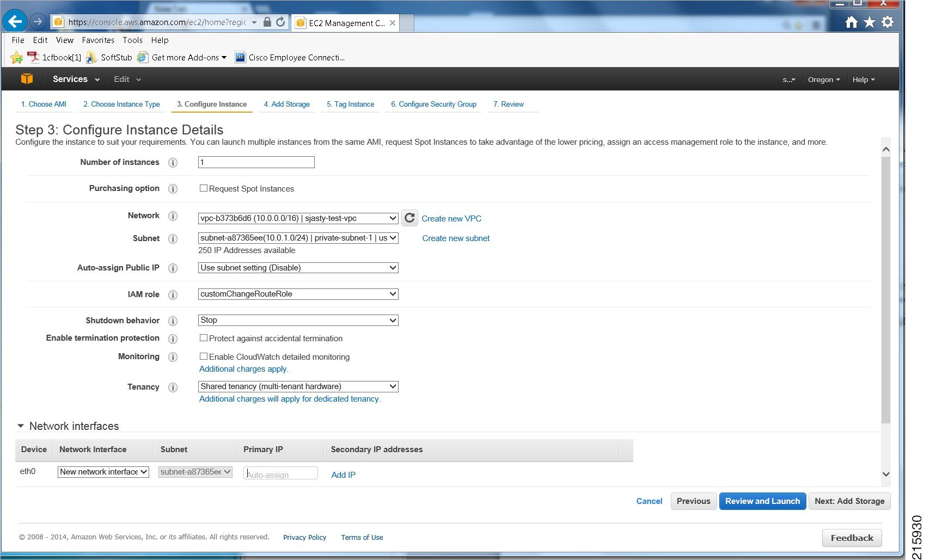Collapse the Network interfaces section
The height and width of the screenshot is (560, 930).
coord(21,426)
